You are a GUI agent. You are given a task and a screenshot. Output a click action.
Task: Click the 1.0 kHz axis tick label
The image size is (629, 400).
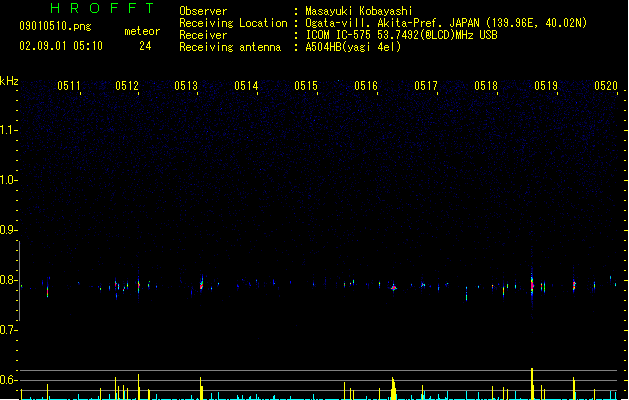[x=8, y=180]
